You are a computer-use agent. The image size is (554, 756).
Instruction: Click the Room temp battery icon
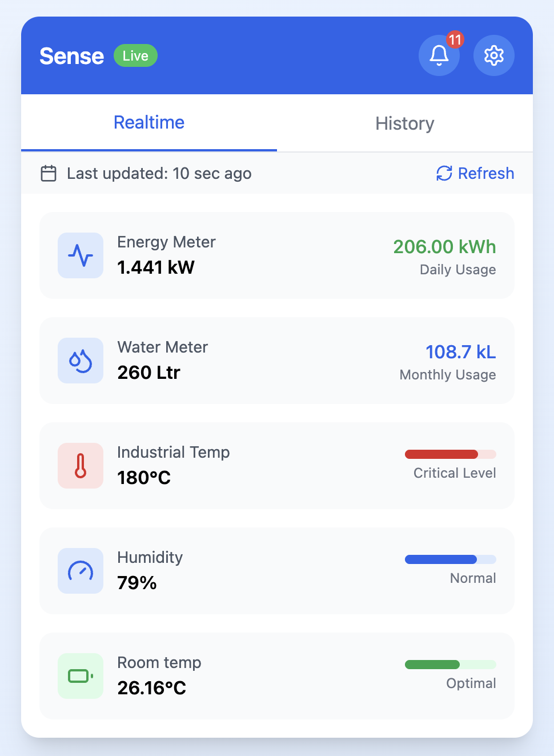[81, 676]
